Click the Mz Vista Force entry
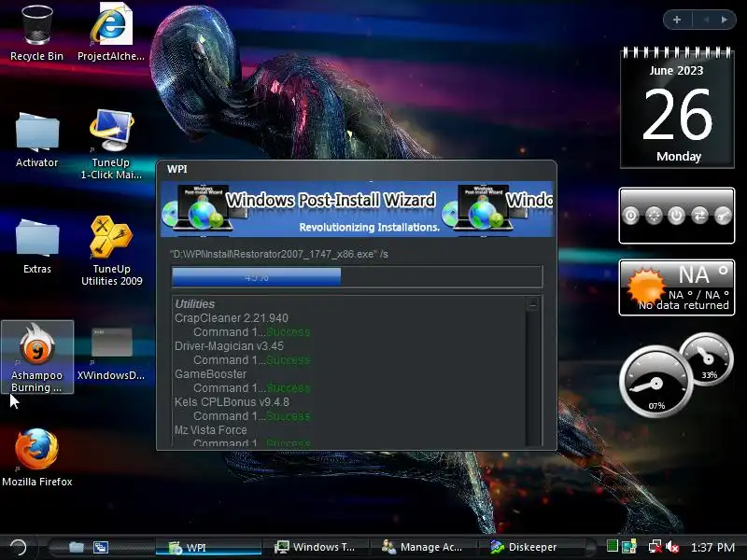Image resolution: width=747 pixels, height=560 pixels. (211, 430)
